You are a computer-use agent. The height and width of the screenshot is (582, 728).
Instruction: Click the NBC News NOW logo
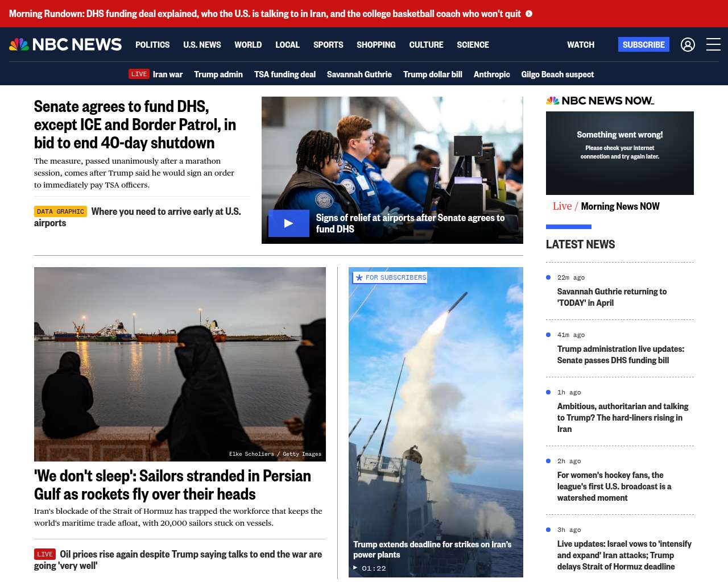(x=600, y=101)
